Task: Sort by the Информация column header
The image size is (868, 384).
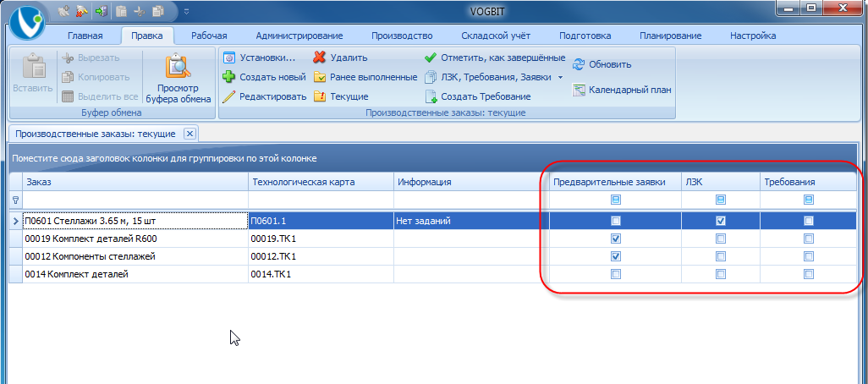Action: [470, 182]
